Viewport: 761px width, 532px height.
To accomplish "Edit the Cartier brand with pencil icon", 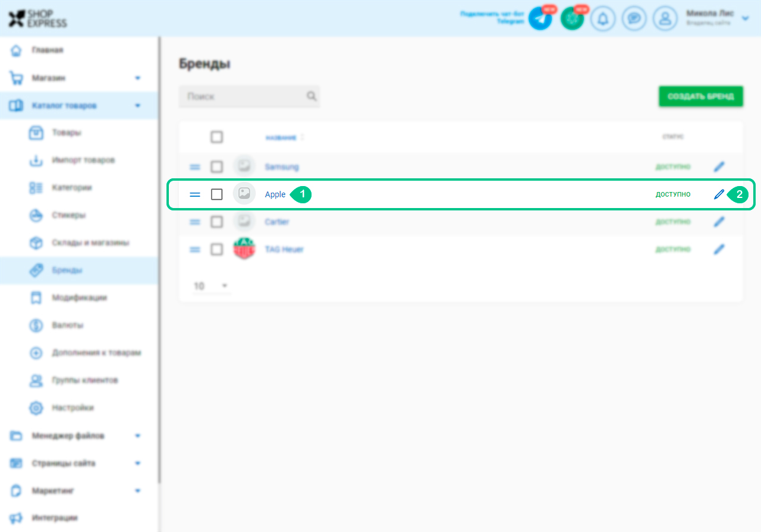I will pyautogui.click(x=719, y=222).
